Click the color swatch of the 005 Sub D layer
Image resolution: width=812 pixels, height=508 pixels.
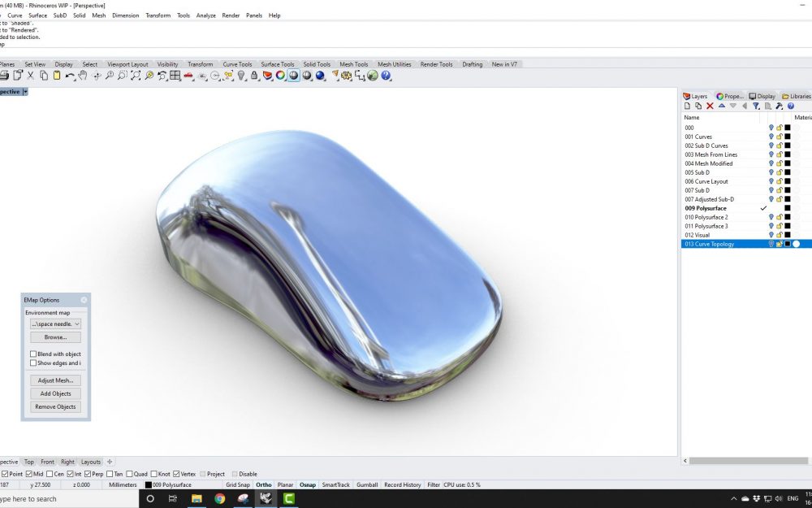(x=788, y=172)
